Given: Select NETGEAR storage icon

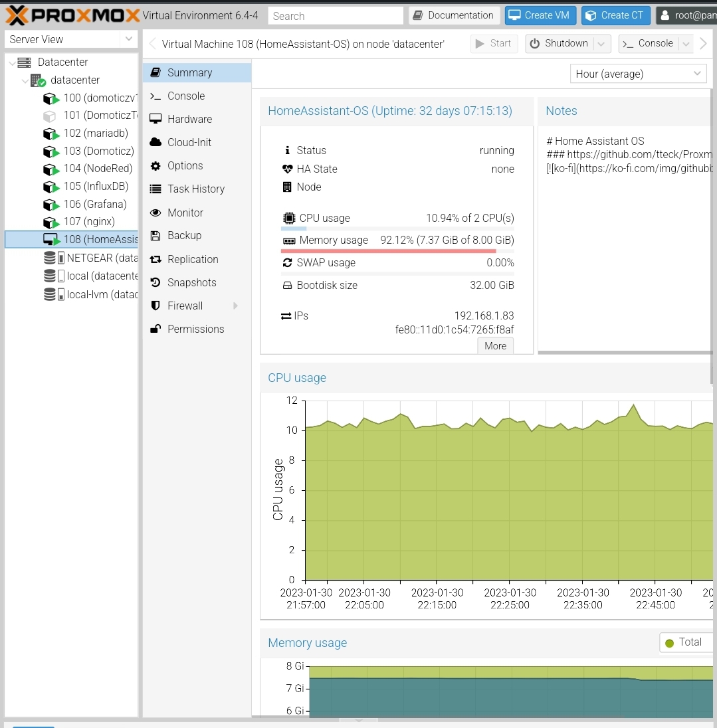Looking at the screenshot, I should tap(54, 258).
